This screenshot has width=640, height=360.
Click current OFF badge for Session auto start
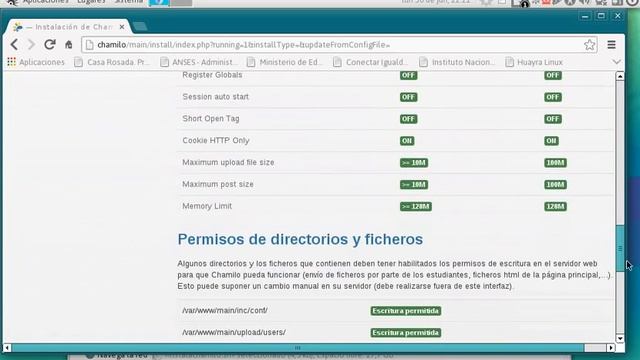pyautogui.click(x=553, y=97)
